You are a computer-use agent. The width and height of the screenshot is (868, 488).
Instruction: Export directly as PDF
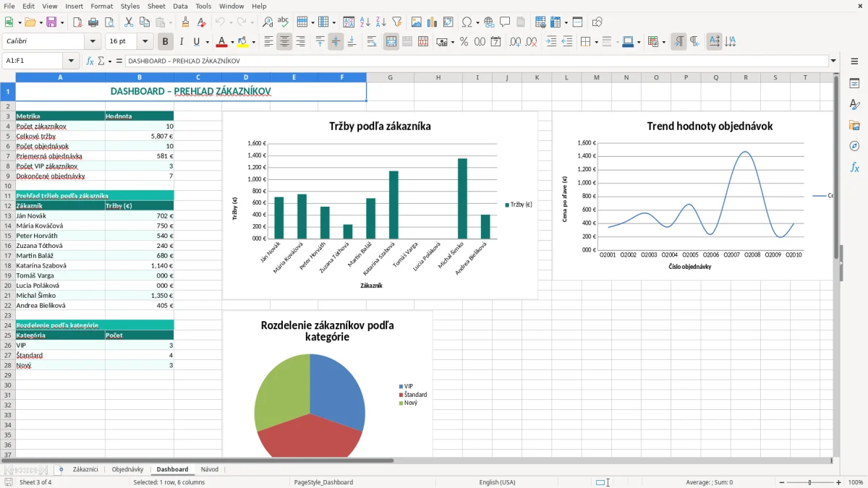coord(77,22)
